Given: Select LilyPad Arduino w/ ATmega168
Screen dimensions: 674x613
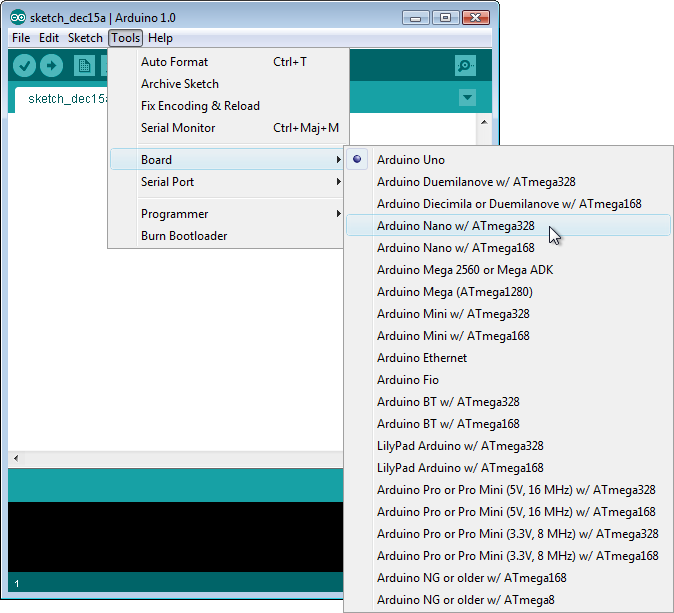Looking at the screenshot, I should (x=509, y=468).
